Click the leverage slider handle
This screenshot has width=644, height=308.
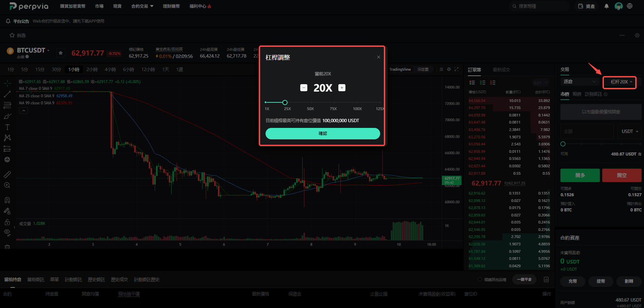[285, 102]
